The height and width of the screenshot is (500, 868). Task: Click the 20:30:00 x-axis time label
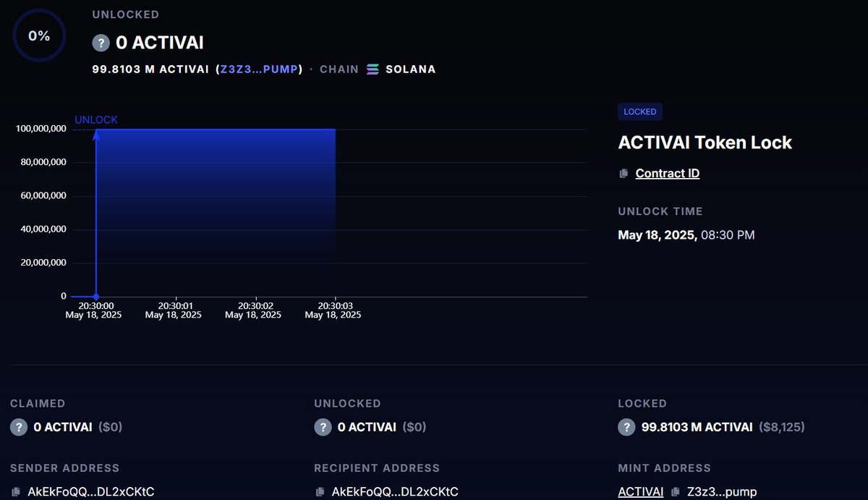[96, 306]
